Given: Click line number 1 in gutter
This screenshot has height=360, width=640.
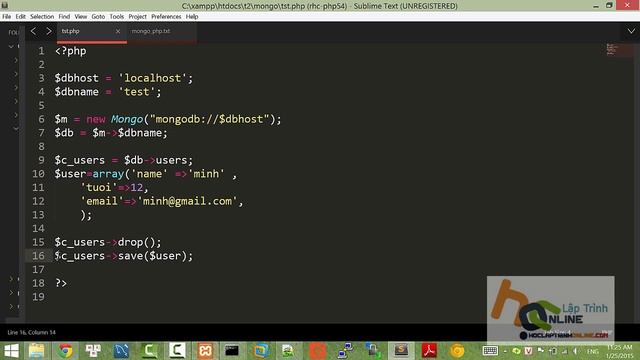Looking at the screenshot, I should [x=41, y=51].
